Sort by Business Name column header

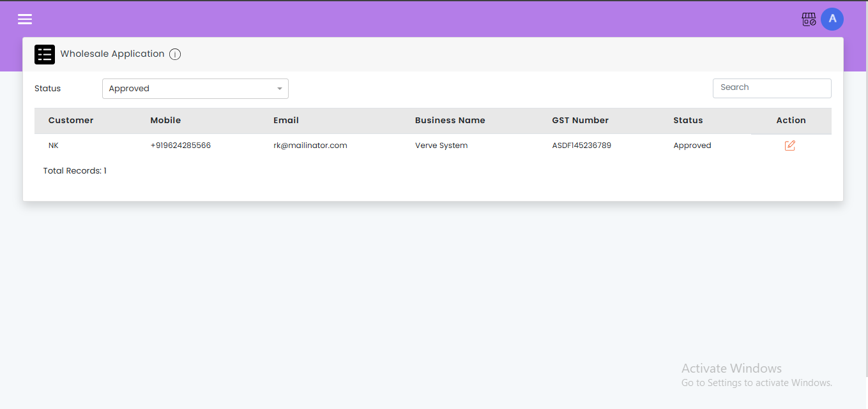click(450, 121)
